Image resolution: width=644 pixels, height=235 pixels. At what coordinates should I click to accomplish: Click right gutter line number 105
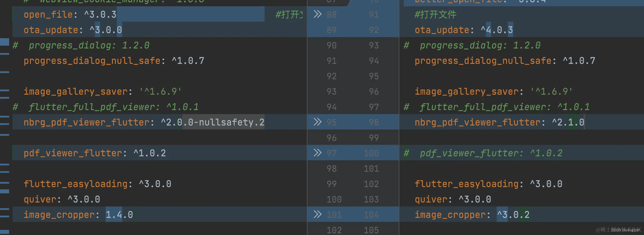click(x=371, y=230)
